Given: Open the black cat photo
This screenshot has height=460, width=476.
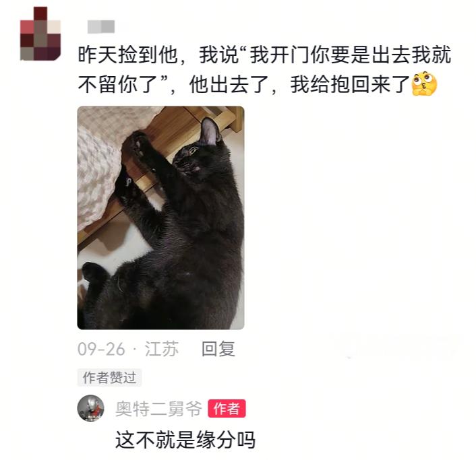Looking at the screenshot, I should tap(160, 218).
